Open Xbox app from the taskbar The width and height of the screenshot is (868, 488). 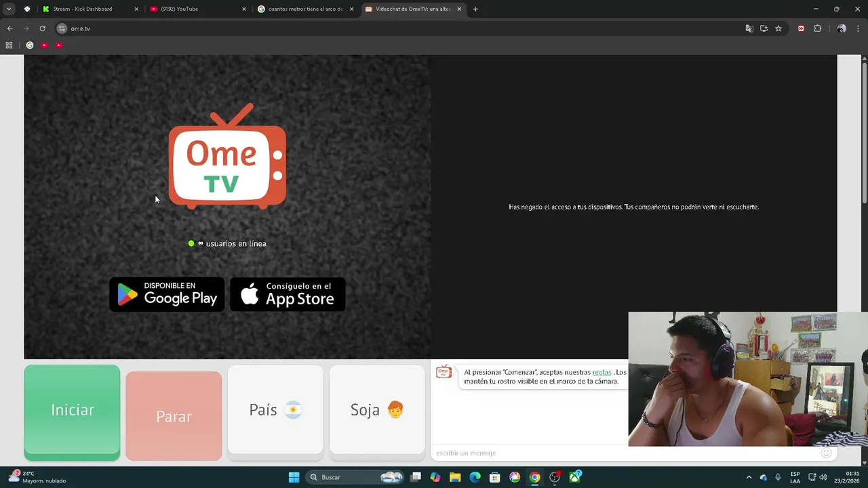[575, 477]
